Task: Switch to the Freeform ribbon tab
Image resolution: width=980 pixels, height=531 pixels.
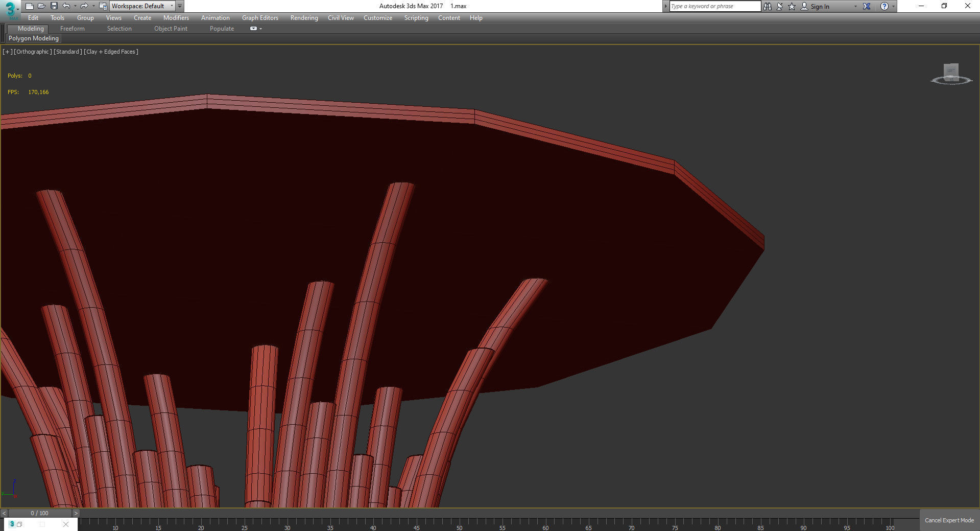Action: pos(73,29)
